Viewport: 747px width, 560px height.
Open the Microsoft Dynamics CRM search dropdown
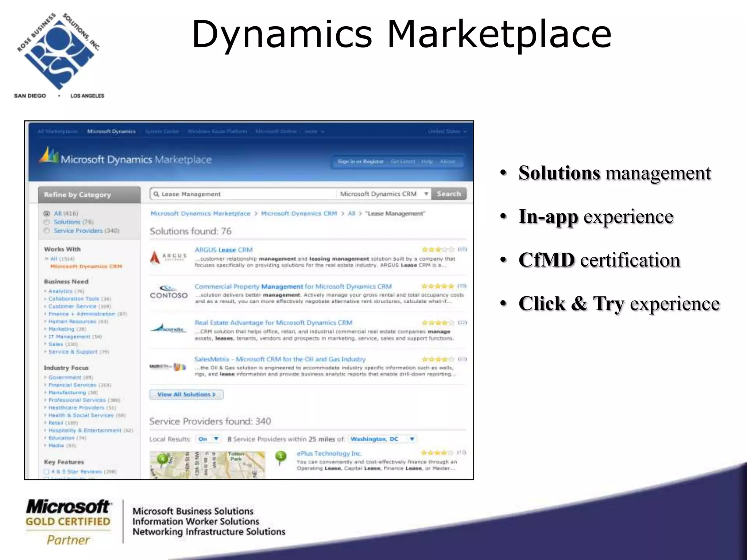[383, 194]
